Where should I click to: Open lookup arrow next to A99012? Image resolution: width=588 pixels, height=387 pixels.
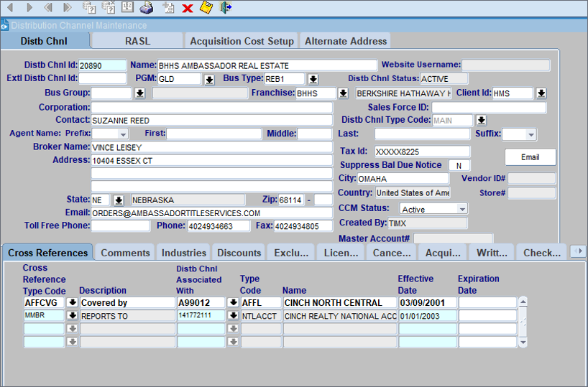pyautogui.click(x=233, y=302)
